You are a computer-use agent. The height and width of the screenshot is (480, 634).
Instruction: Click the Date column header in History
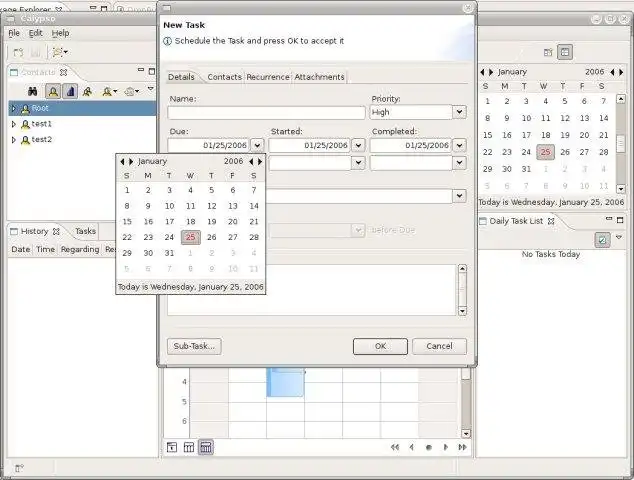point(21,250)
